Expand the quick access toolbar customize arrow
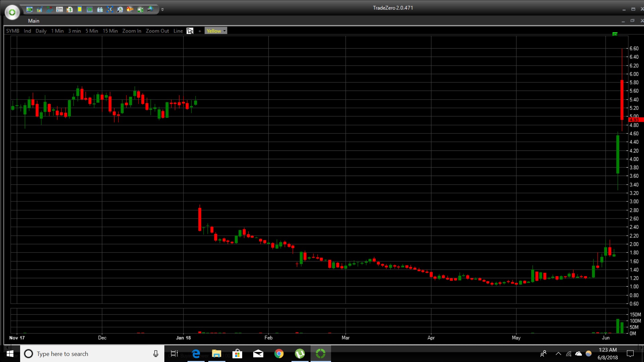The image size is (644, 362). click(x=162, y=9)
